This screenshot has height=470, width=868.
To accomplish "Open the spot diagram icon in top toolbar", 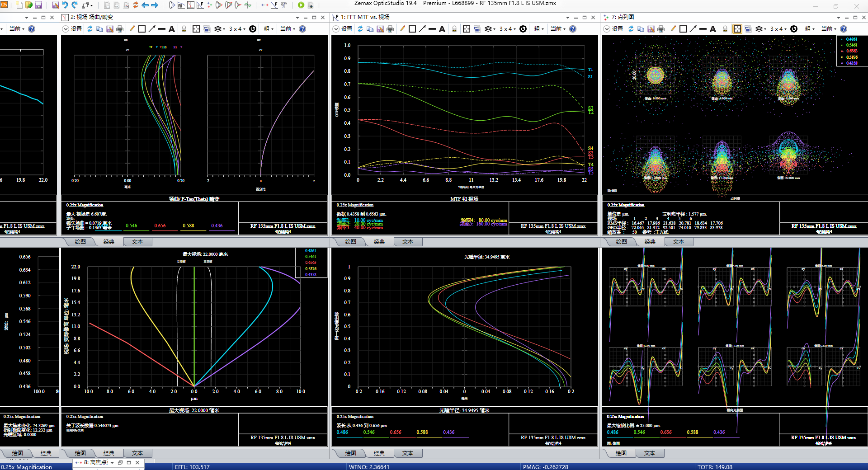I will (210, 5).
